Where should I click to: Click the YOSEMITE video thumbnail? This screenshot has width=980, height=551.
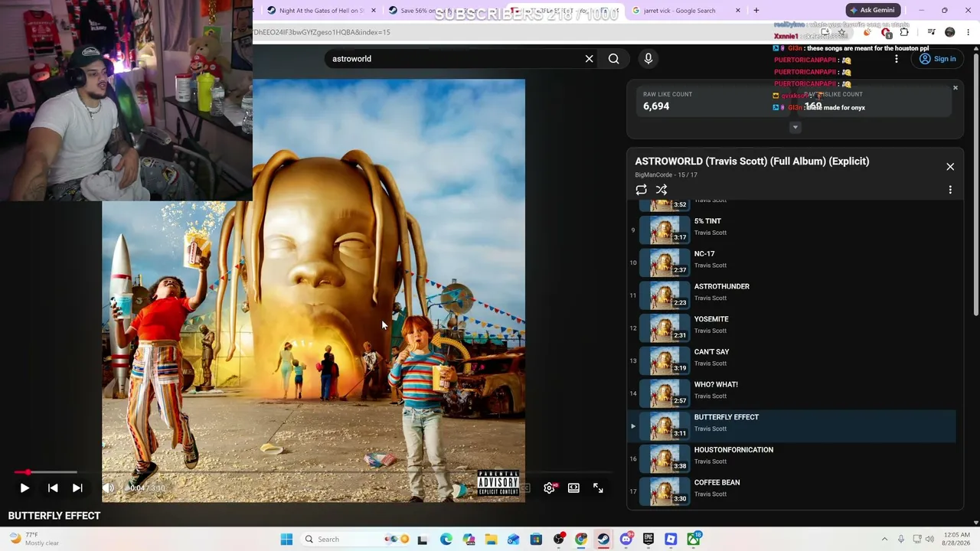[665, 327]
